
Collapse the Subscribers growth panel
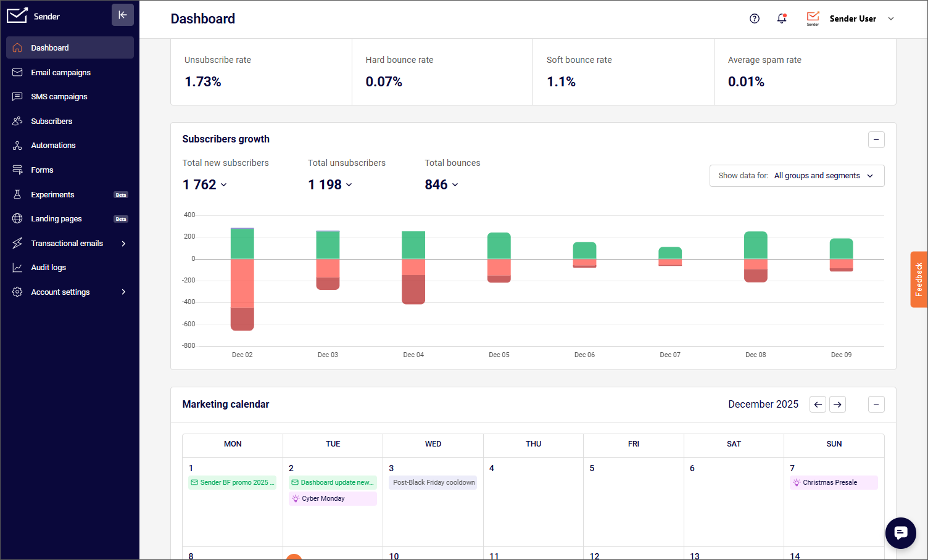click(876, 140)
